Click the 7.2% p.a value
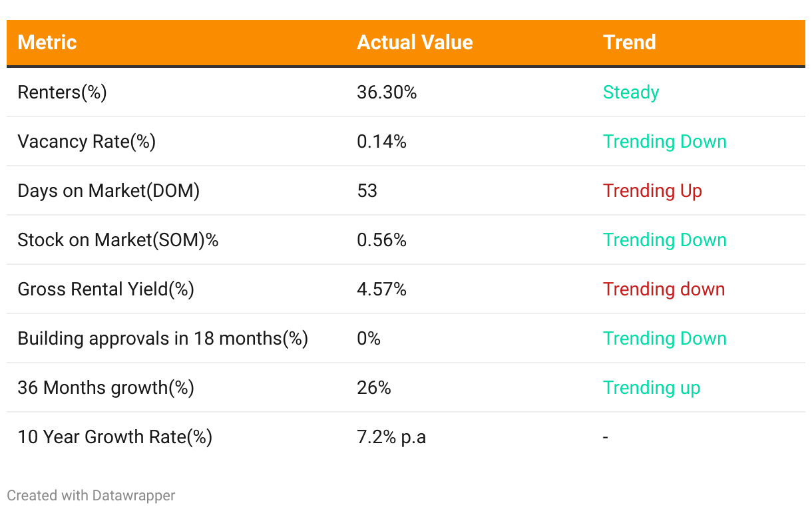 391,437
